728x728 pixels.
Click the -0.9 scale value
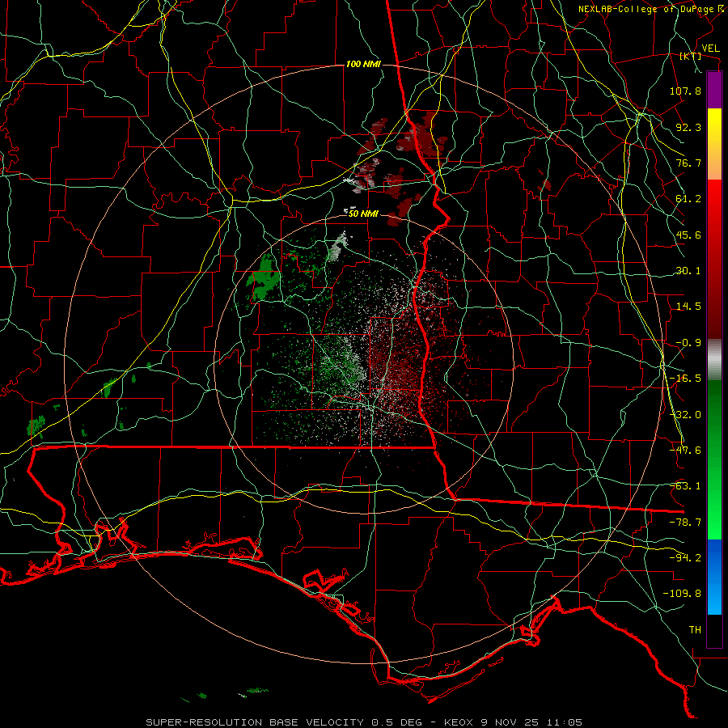coord(688,343)
